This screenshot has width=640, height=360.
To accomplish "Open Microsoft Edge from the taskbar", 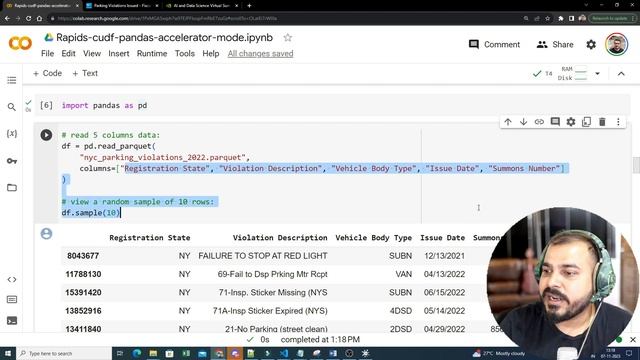I will pos(137,353).
